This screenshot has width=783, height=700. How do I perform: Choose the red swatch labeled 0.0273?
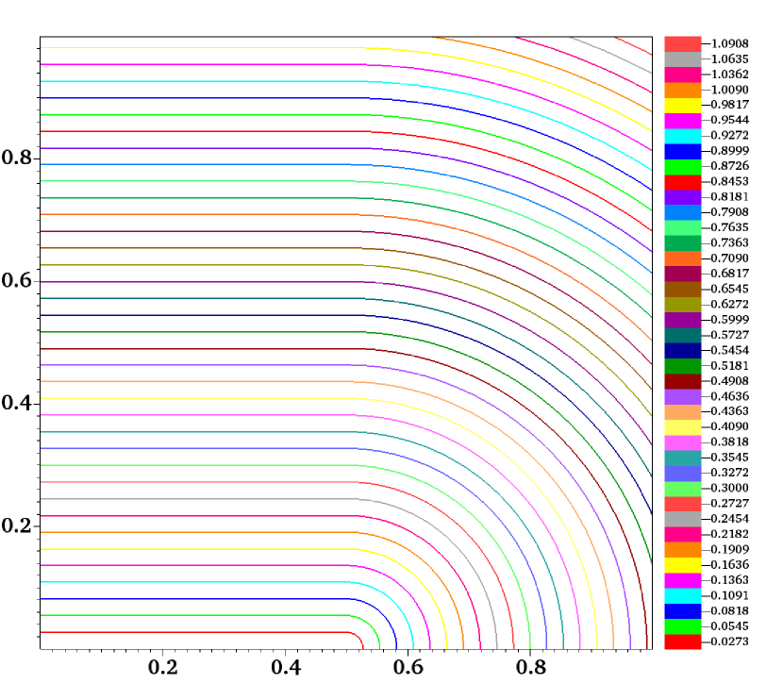[683, 642]
